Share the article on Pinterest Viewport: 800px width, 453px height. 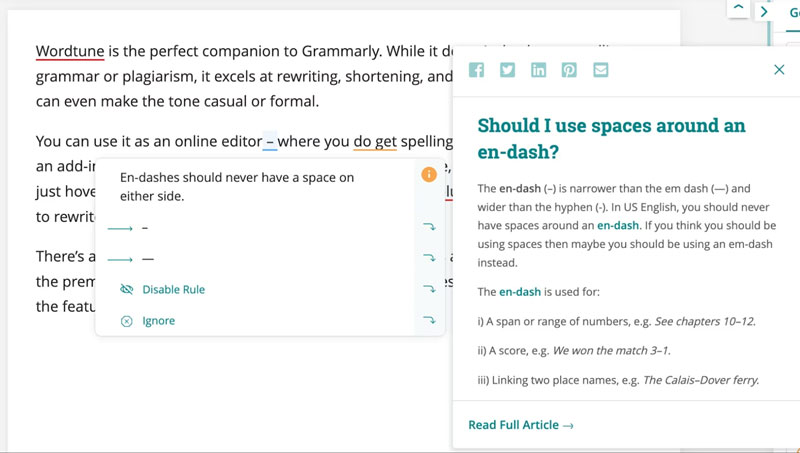pyautogui.click(x=569, y=69)
